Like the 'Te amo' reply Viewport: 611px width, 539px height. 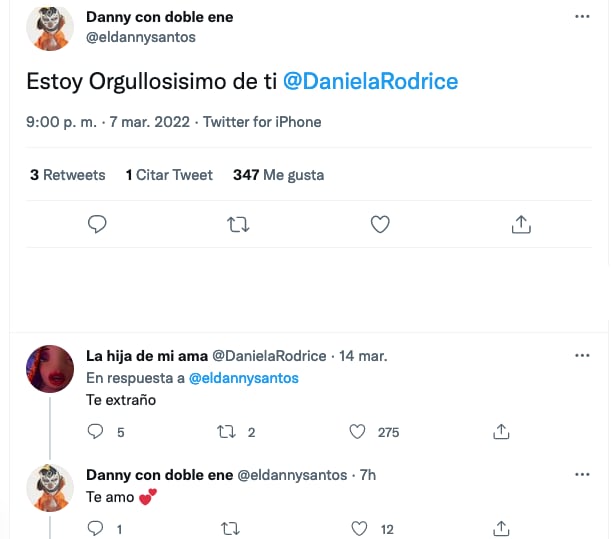pyautogui.click(x=358, y=528)
